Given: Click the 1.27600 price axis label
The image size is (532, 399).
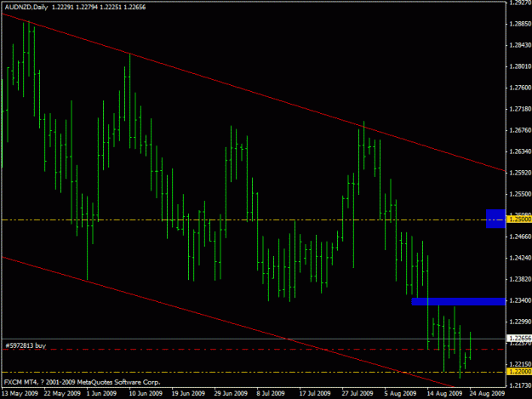Looking at the screenshot, I should (520, 88).
